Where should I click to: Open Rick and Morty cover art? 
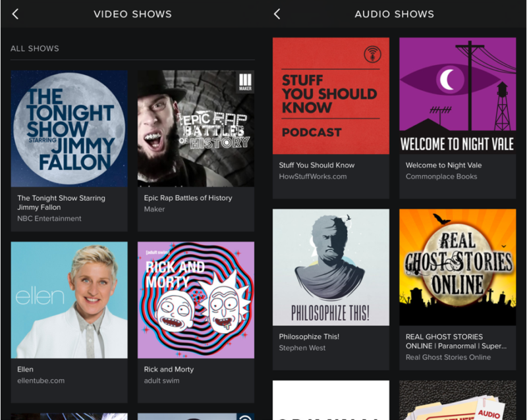click(x=196, y=300)
